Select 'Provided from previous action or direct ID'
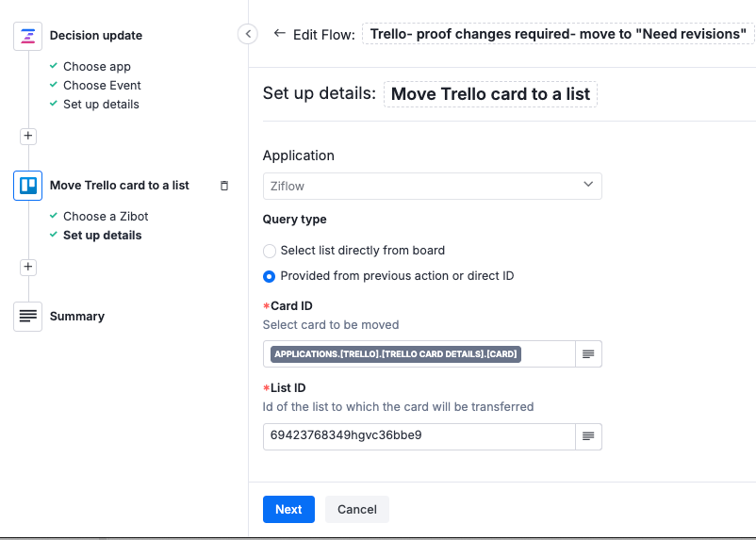Screen dimensions: 756x540 [x=270, y=276]
